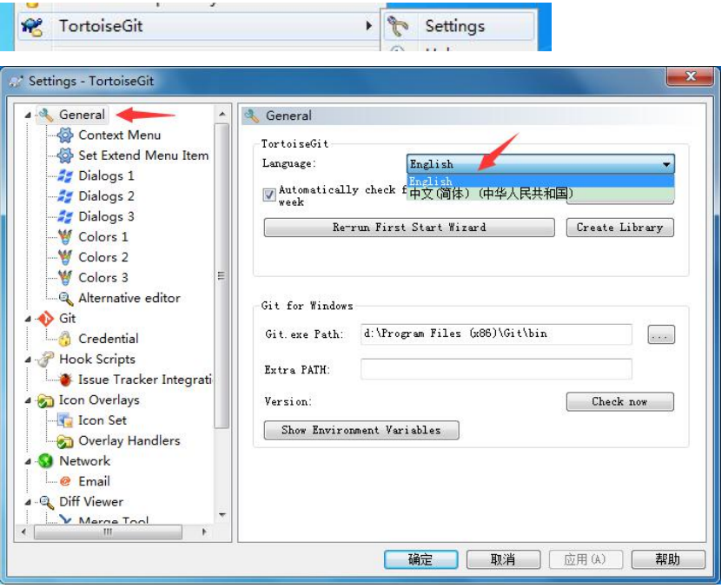The image size is (728, 588).
Task: Click the Overlay Handlers folder icon
Action: pos(65,441)
